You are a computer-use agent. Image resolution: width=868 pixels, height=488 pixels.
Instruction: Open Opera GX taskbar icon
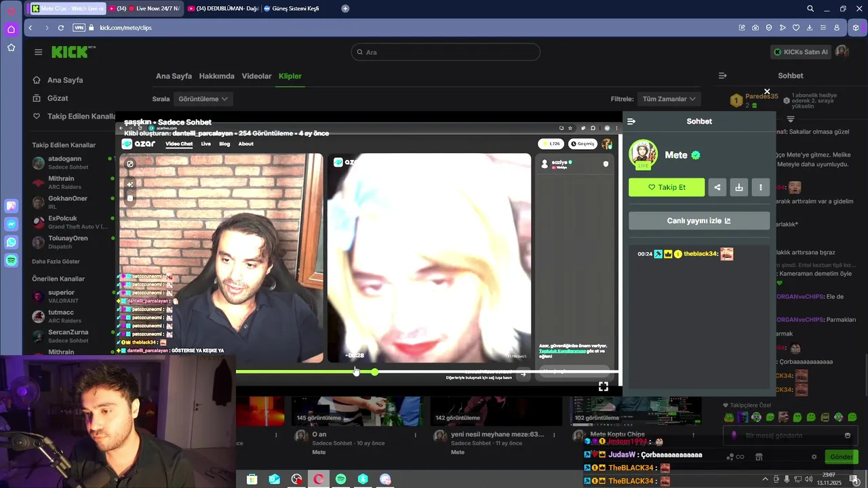[319, 479]
